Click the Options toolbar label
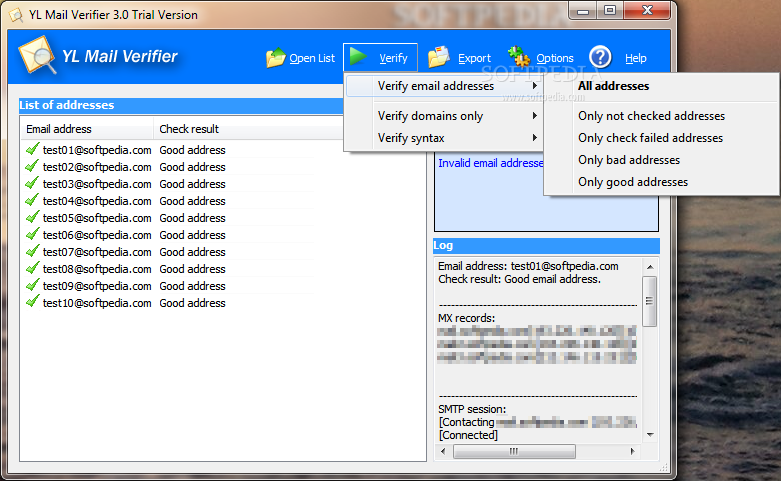The height and width of the screenshot is (481, 781). (555, 58)
